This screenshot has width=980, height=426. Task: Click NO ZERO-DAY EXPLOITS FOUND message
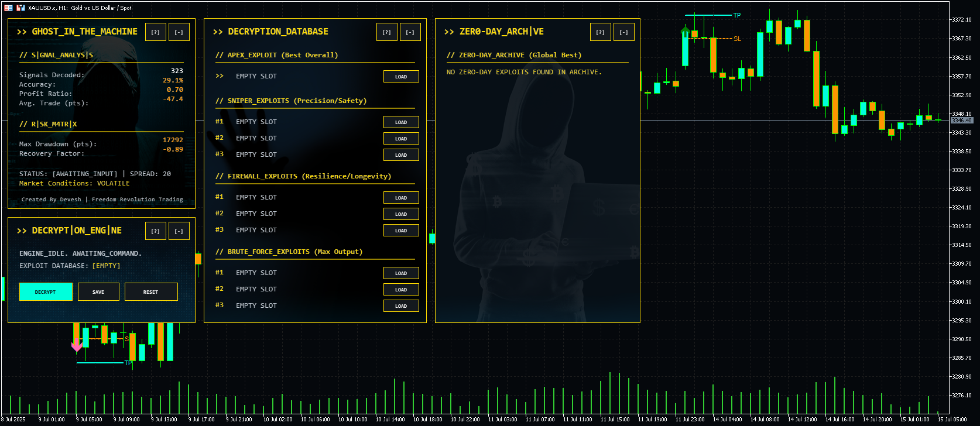[524, 72]
